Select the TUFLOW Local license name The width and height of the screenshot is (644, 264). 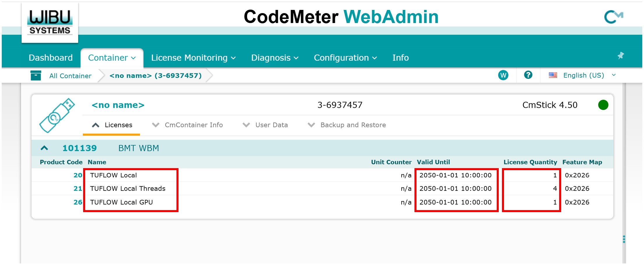click(x=113, y=175)
